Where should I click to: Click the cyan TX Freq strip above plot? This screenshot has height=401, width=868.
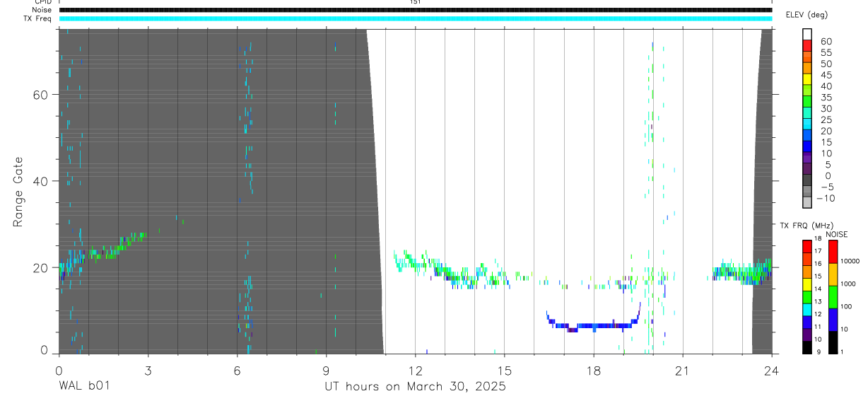pyautogui.click(x=416, y=18)
